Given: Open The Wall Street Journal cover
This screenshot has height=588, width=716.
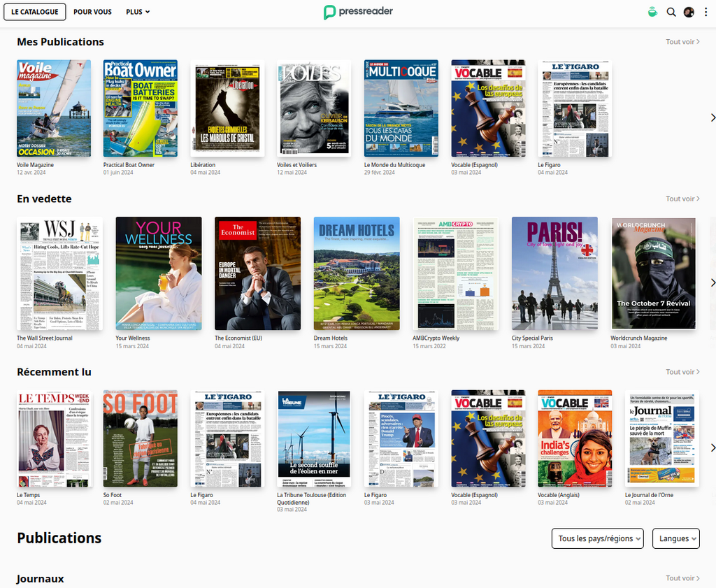Looking at the screenshot, I should [60, 273].
